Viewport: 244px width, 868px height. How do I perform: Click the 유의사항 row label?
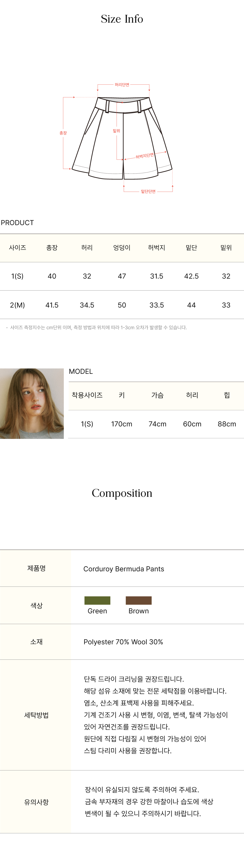tap(36, 802)
